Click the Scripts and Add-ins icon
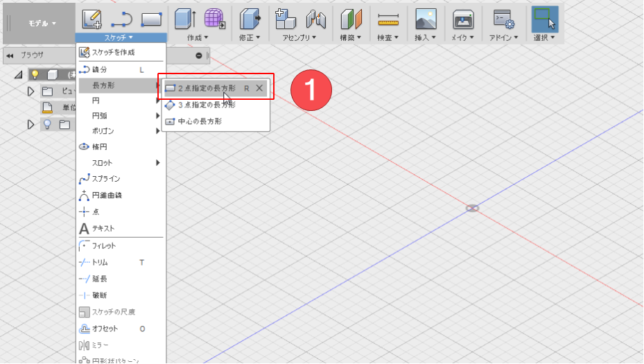The width and height of the screenshot is (644, 364). coord(503,19)
